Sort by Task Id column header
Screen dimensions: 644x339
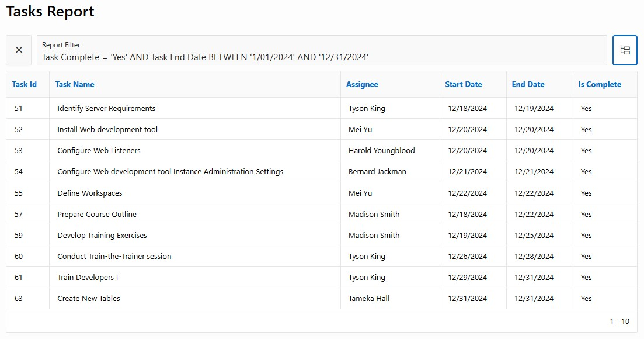(25, 84)
